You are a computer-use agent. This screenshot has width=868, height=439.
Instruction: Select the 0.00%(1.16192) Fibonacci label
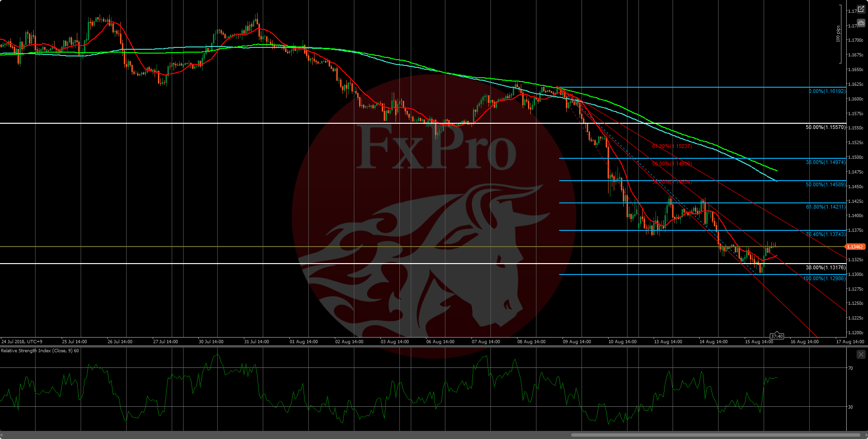click(827, 91)
